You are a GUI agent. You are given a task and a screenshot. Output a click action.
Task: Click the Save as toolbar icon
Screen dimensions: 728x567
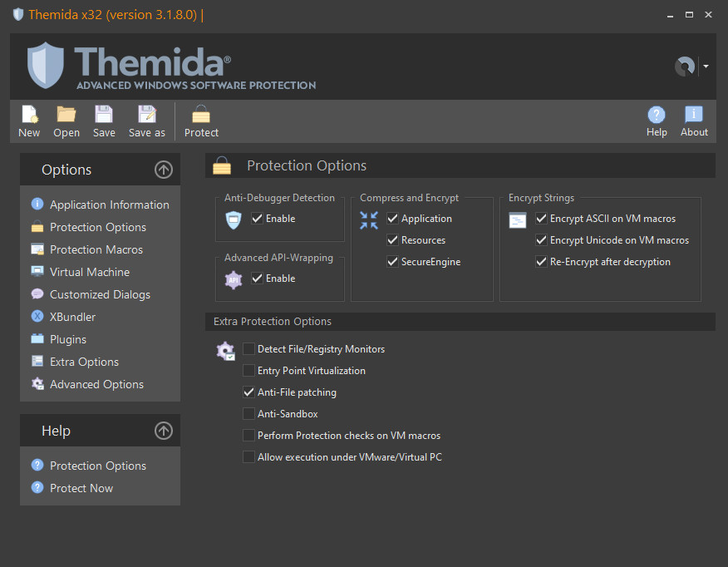click(x=146, y=115)
